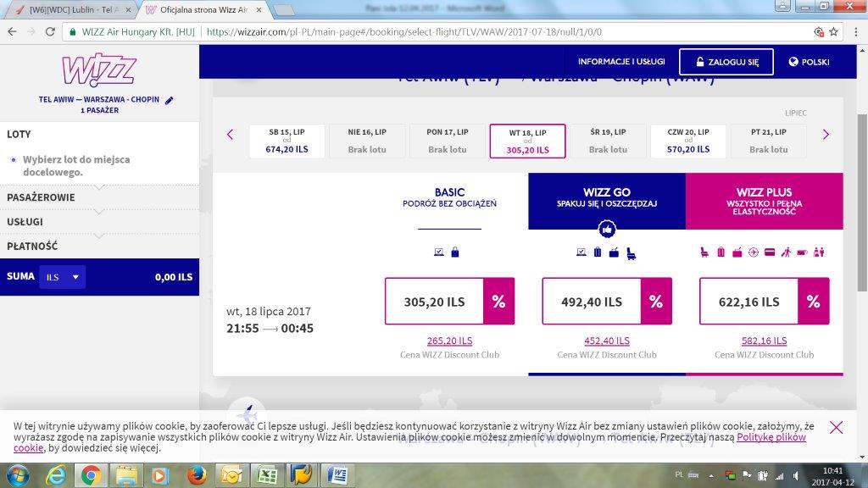Expand the USŁUGI section
Image resolution: width=868 pixels, height=488 pixels.
[x=100, y=222]
